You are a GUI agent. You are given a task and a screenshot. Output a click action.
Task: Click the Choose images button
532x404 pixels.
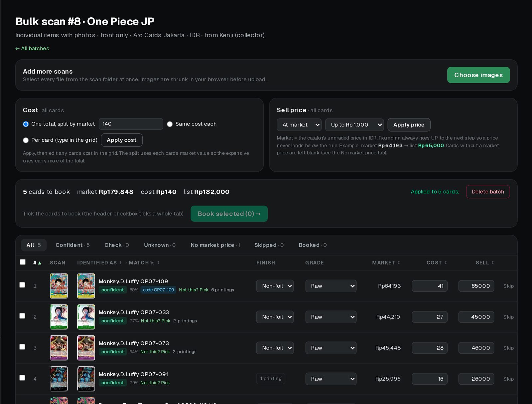[478, 75]
